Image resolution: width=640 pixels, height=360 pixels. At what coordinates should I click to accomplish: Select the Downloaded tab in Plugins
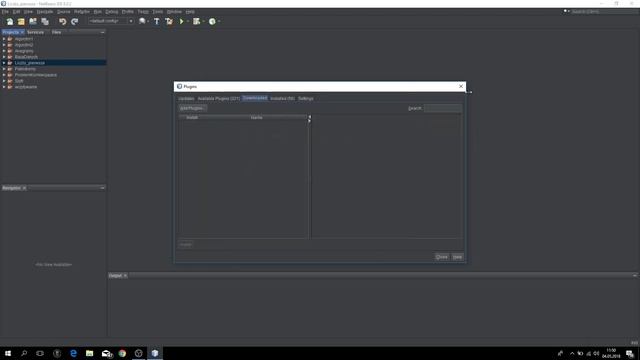(255, 98)
